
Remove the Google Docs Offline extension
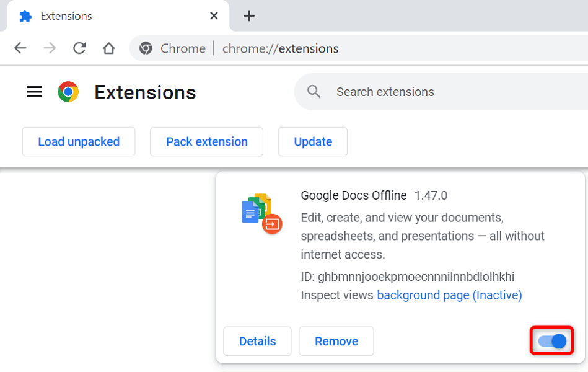pos(336,341)
